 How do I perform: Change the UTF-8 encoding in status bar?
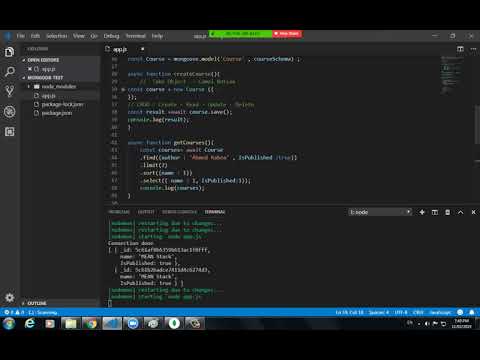point(401,312)
